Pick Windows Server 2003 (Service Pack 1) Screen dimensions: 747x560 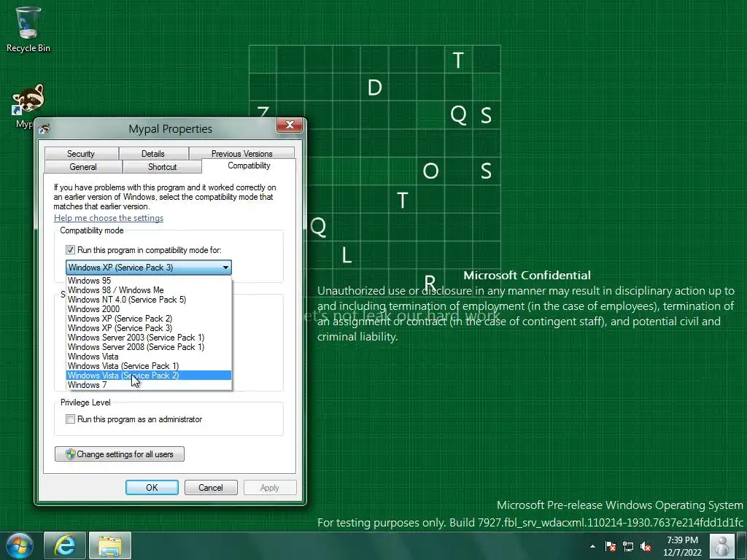[x=149, y=338]
